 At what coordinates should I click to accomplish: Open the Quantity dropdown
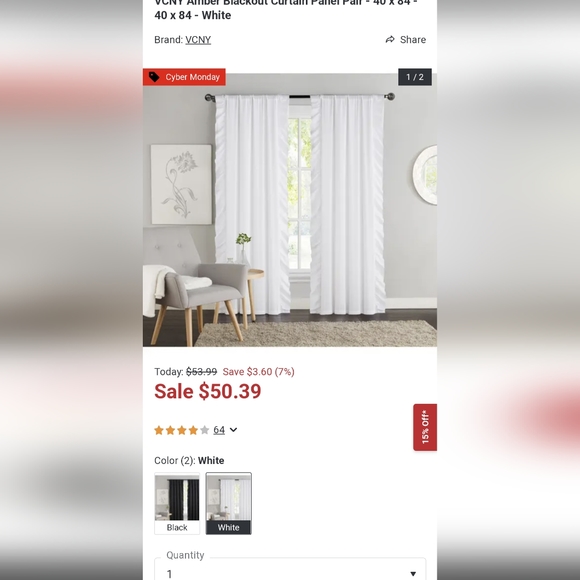click(x=290, y=569)
